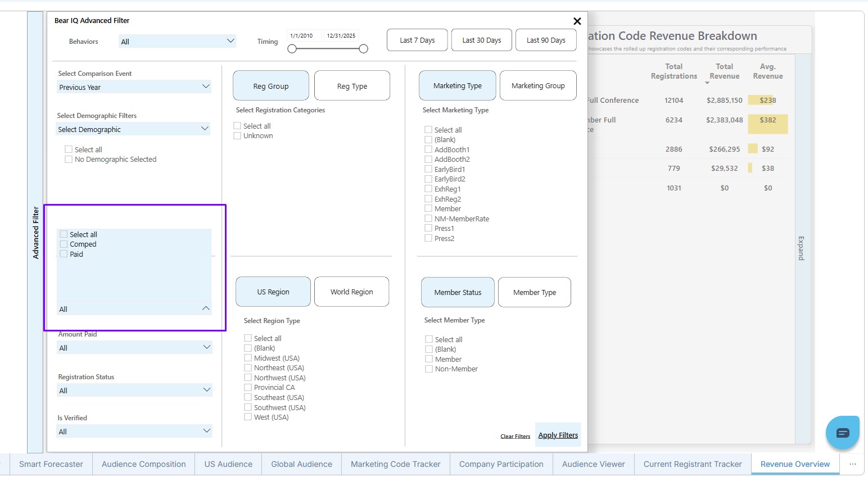Check the Comped checkbox
868x477 pixels.
64,244
